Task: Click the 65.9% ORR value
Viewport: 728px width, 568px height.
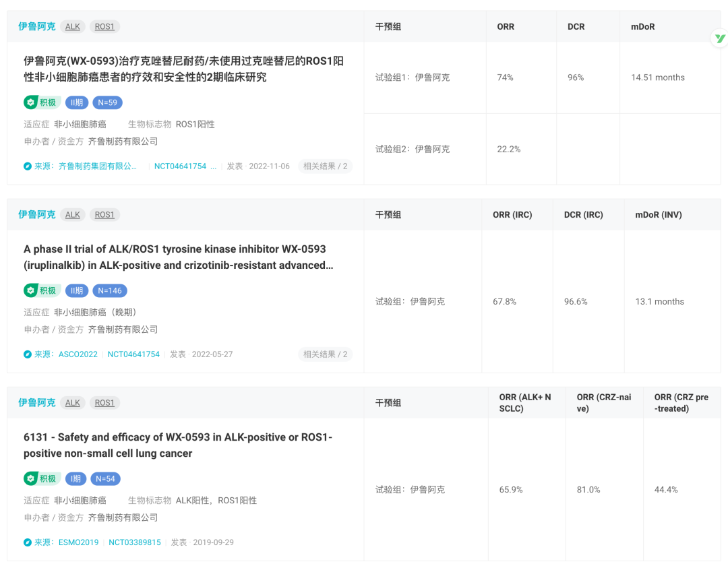Action: pos(511,490)
